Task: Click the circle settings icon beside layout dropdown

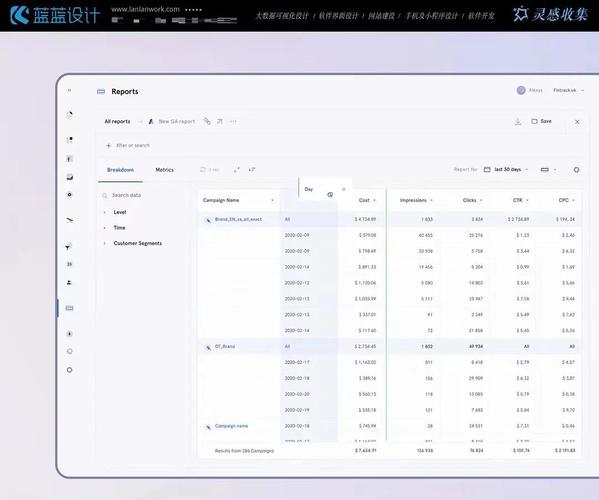Action: [x=576, y=170]
